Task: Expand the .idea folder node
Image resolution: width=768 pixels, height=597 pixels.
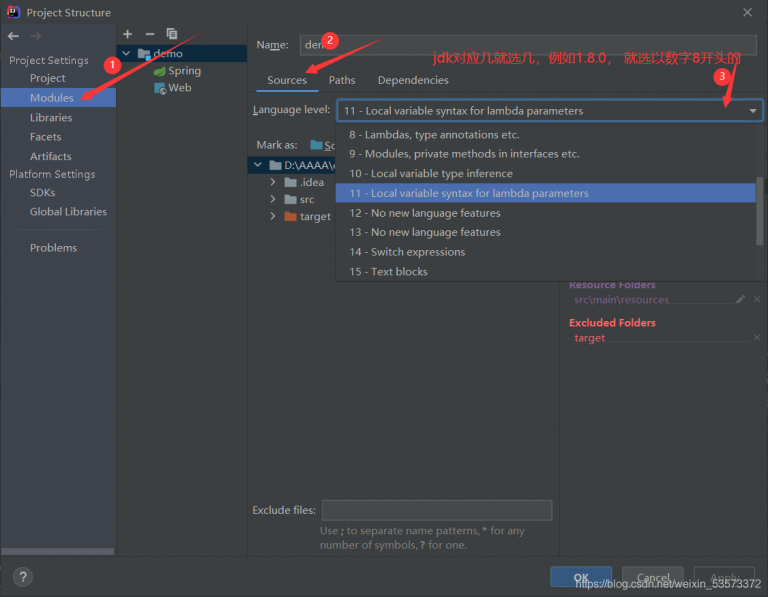Action: point(274,182)
